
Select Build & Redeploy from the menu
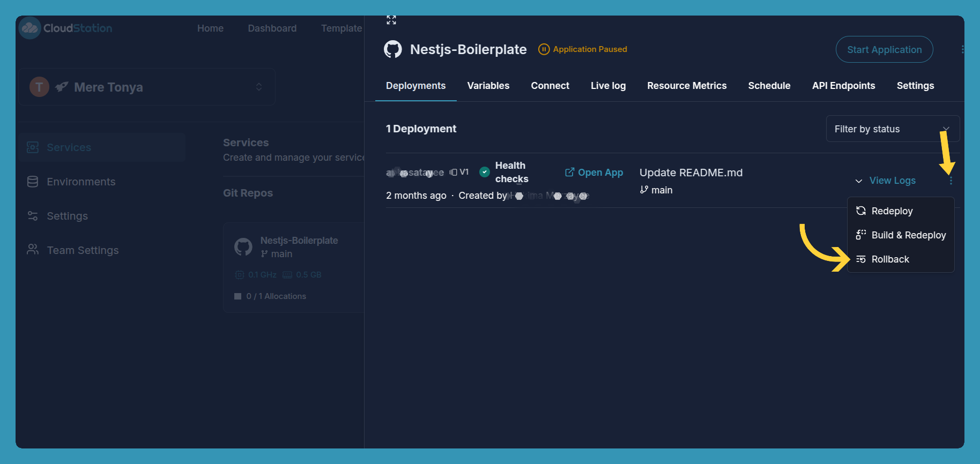(901, 235)
